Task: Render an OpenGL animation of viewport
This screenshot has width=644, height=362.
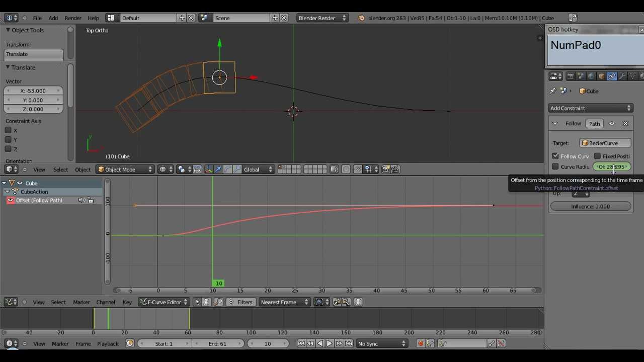Action: [395, 169]
